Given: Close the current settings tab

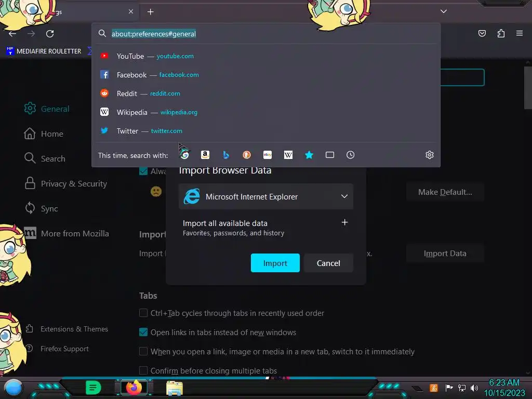Looking at the screenshot, I should click(x=131, y=11).
